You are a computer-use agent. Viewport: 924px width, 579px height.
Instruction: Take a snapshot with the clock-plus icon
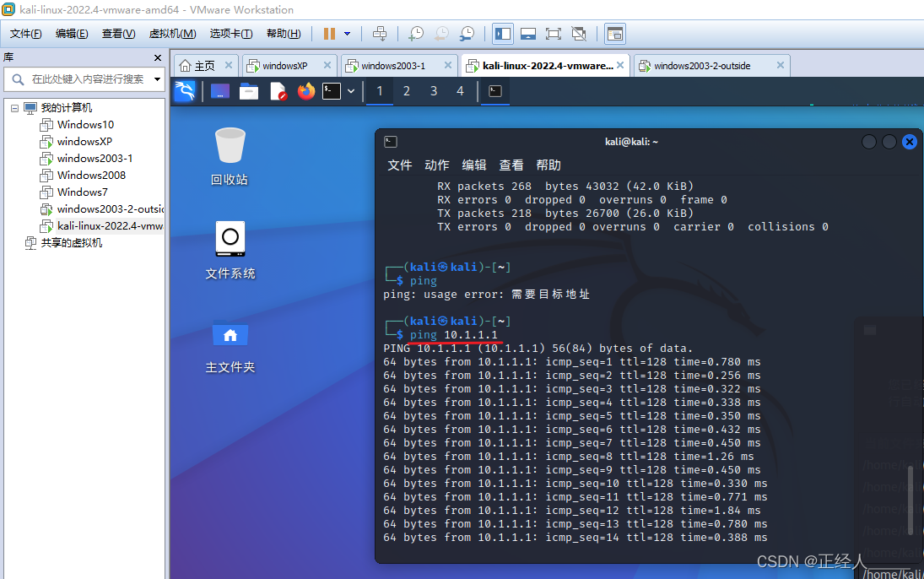point(416,34)
